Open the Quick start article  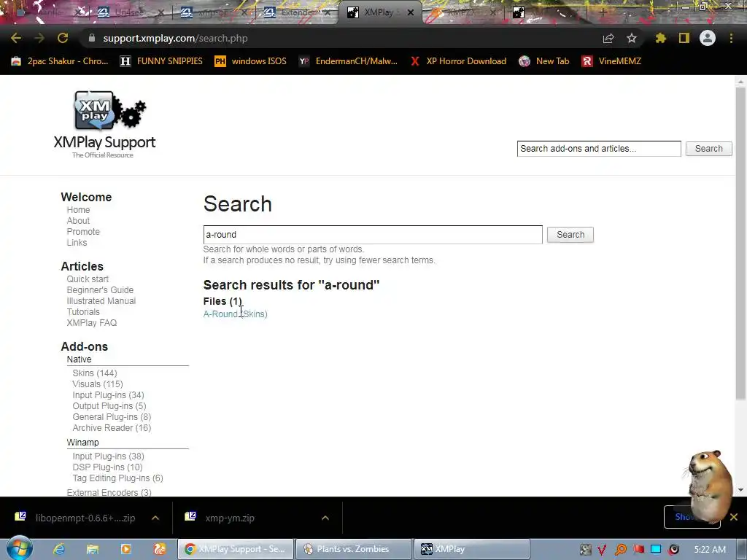88,279
